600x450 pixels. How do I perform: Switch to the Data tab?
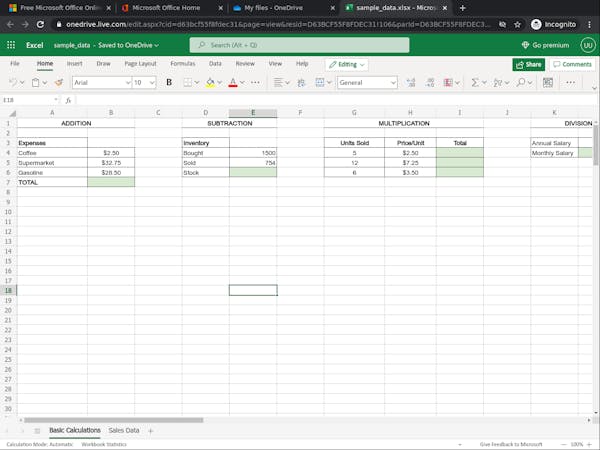pos(215,64)
